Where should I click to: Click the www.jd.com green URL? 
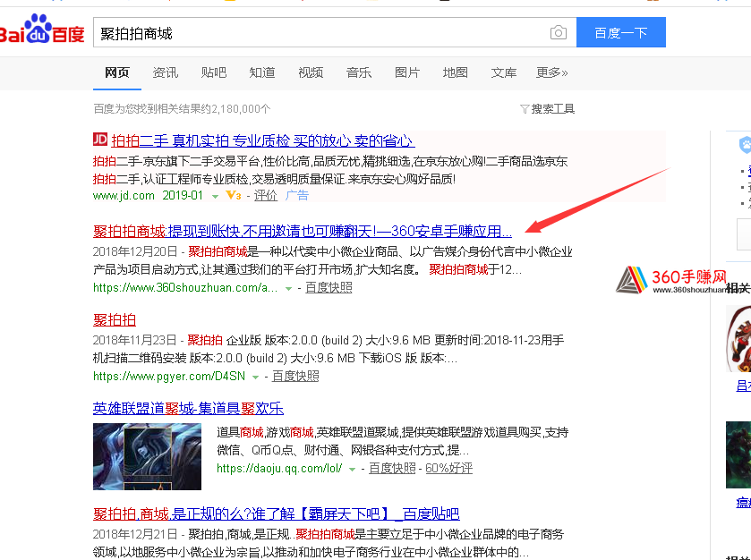click(x=124, y=195)
